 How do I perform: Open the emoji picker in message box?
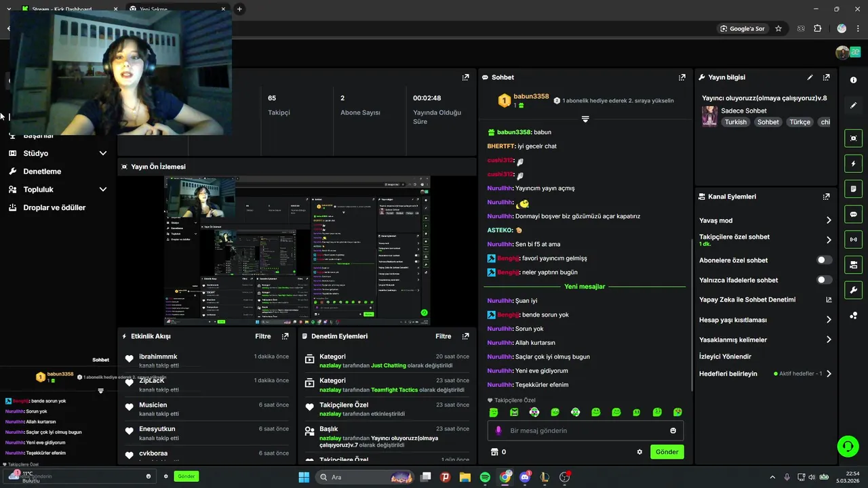pyautogui.click(x=673, y=430)
